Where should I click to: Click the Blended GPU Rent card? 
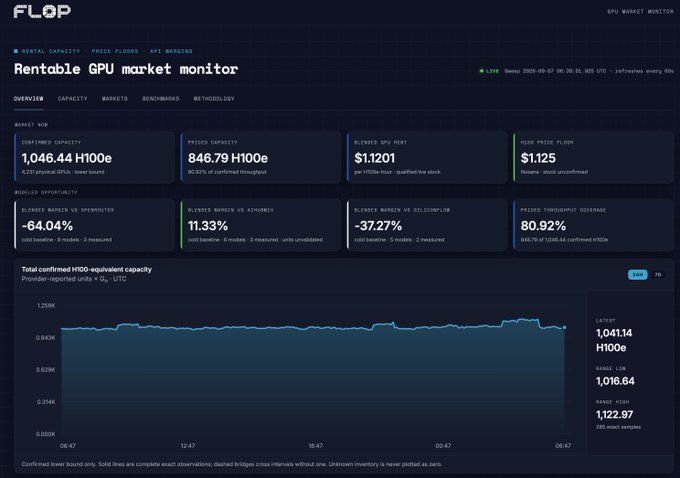[x=427, y=157]
